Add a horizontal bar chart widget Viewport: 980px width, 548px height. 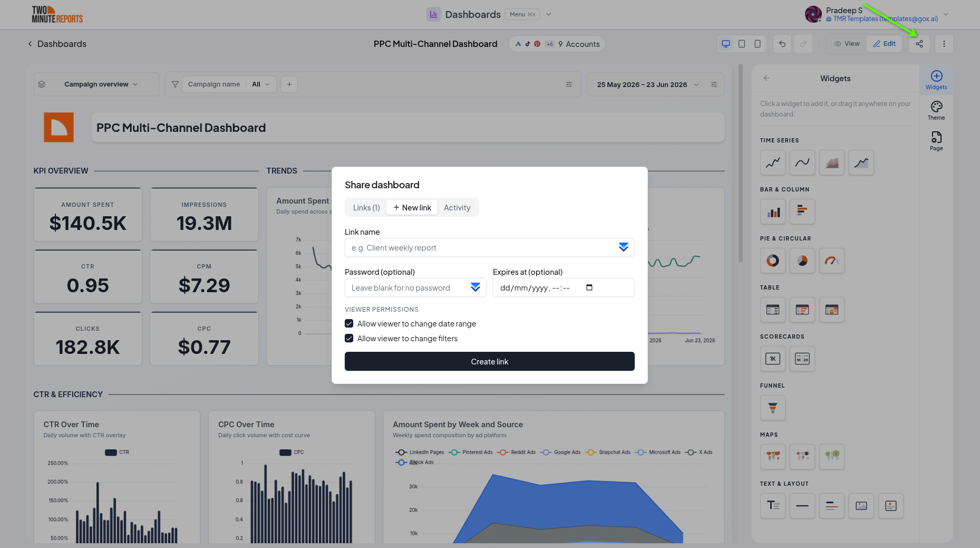802,211
